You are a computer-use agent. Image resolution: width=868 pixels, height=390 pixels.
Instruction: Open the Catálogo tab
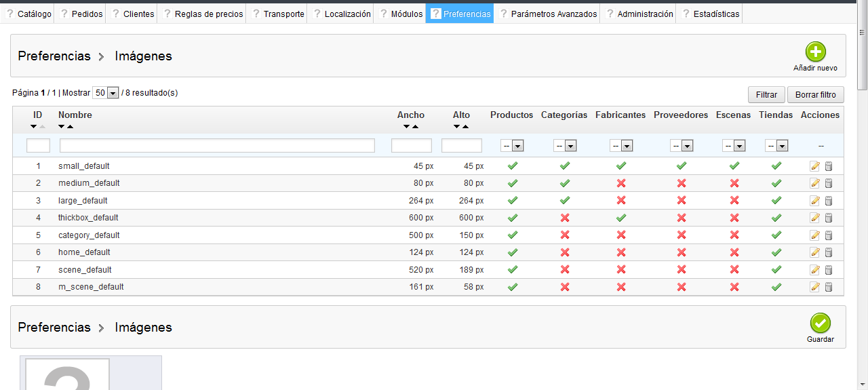click(x=27, y=14)
